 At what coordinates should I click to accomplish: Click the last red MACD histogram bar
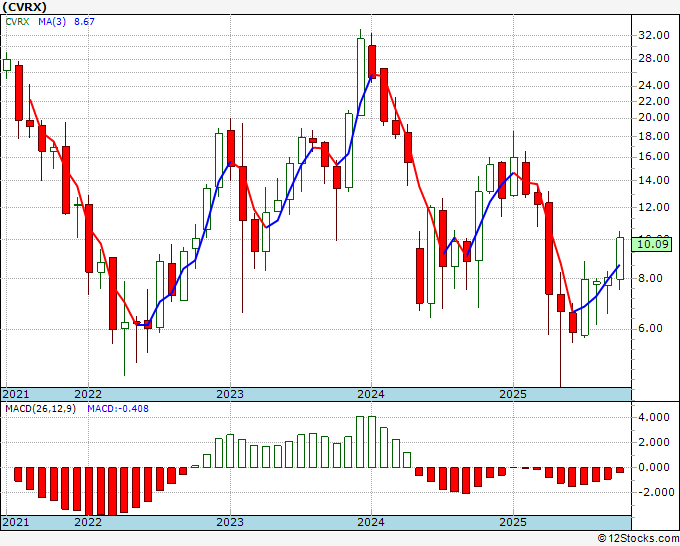(x=620, y=470)
